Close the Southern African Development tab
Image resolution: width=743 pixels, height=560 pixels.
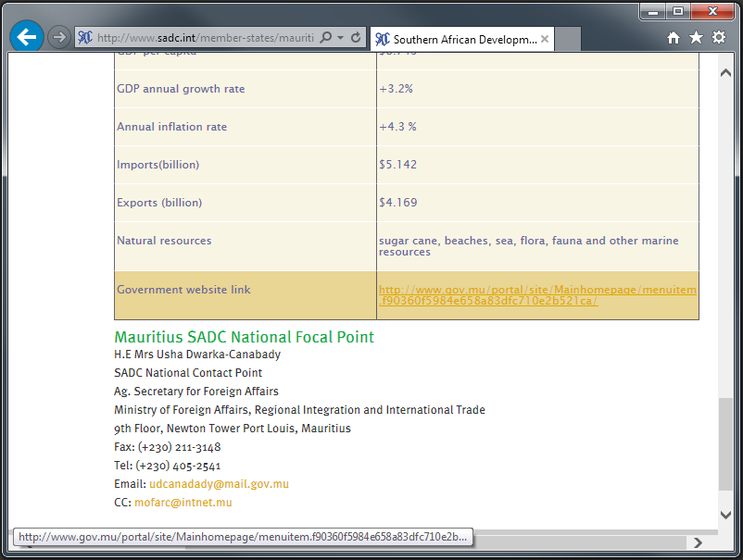[x=545, y=39]
